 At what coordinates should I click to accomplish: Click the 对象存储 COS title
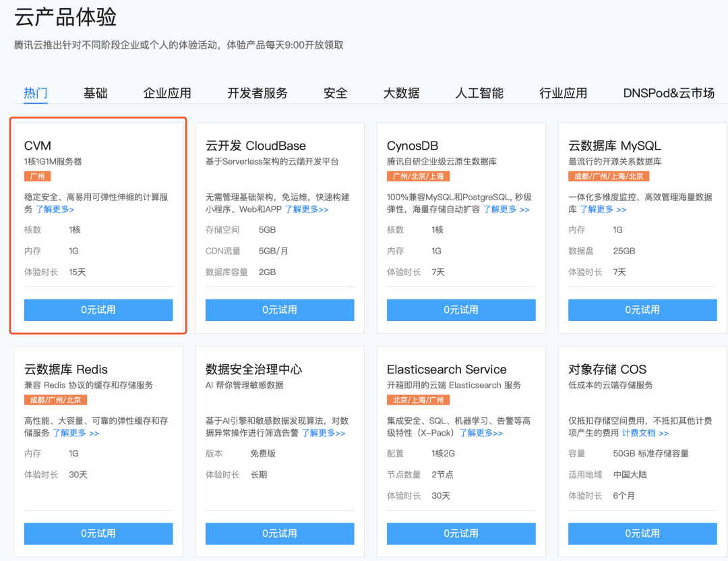(x=607, y=370)
